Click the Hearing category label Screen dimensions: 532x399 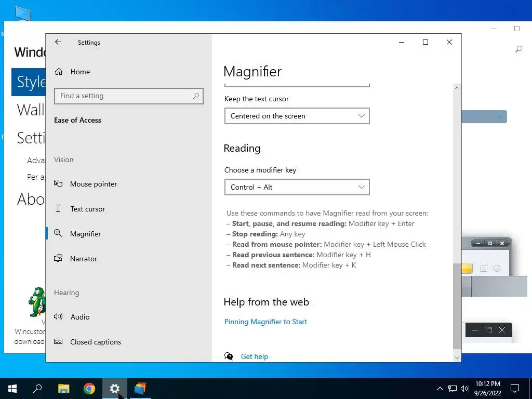[66, 292]
